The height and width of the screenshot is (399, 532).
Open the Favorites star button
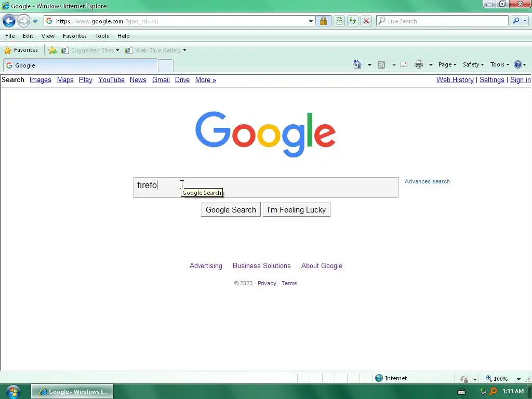pyautogui.click(x=21, y=50)
